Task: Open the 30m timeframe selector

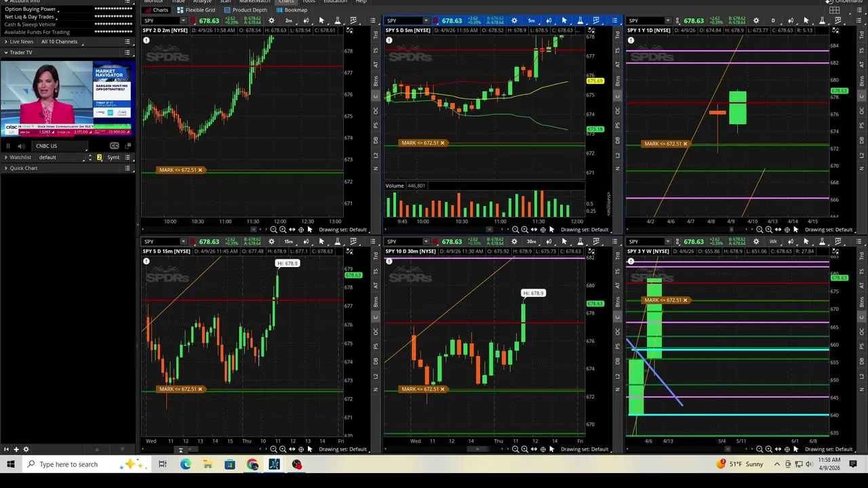Action: [x=532, y=241]
